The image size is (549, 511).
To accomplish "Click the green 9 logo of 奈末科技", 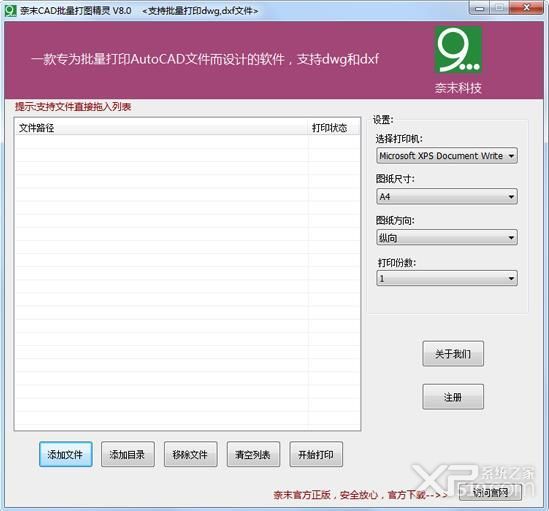I will (x=458, y=50).
